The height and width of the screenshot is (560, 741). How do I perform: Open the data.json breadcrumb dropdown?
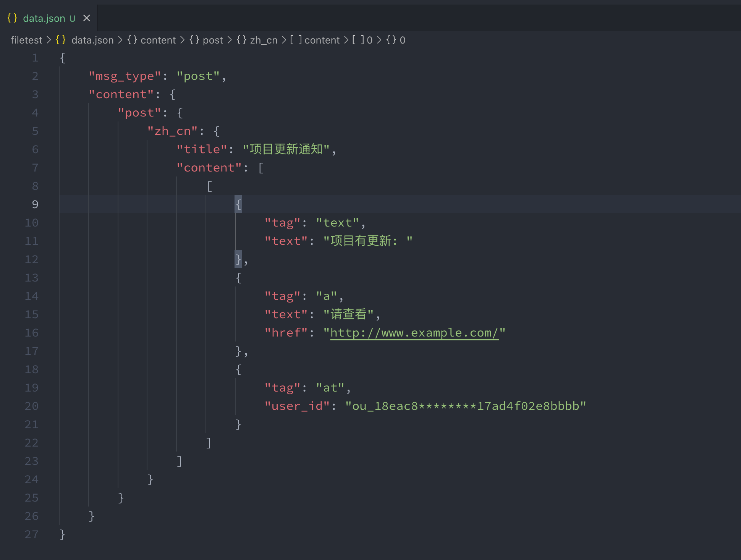92,40
